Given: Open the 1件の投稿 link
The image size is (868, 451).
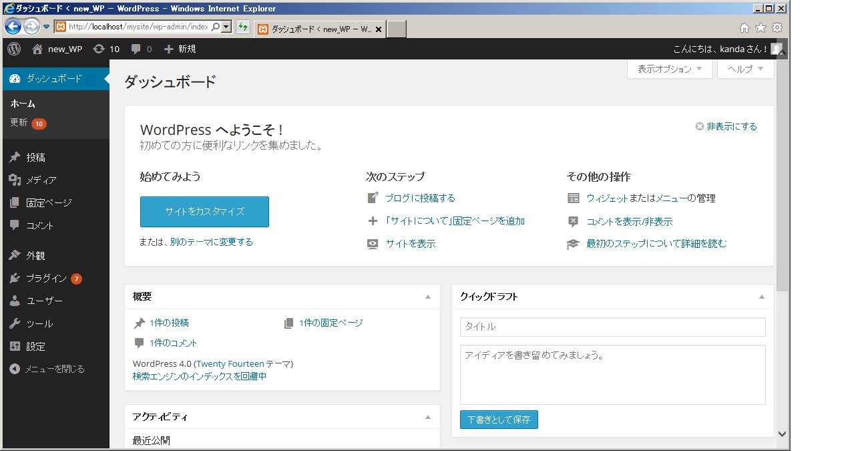Looking at the screenshot, I should (170, 323).
